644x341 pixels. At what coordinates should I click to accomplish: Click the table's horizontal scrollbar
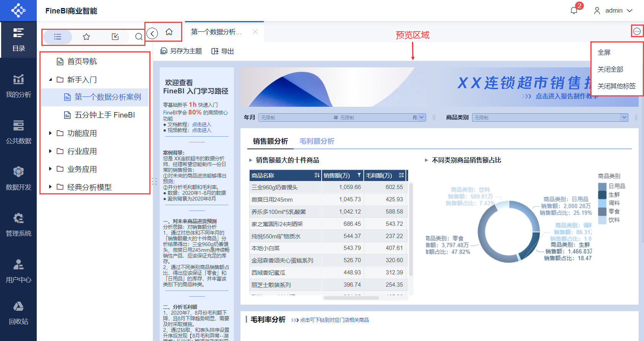[351, 298]
